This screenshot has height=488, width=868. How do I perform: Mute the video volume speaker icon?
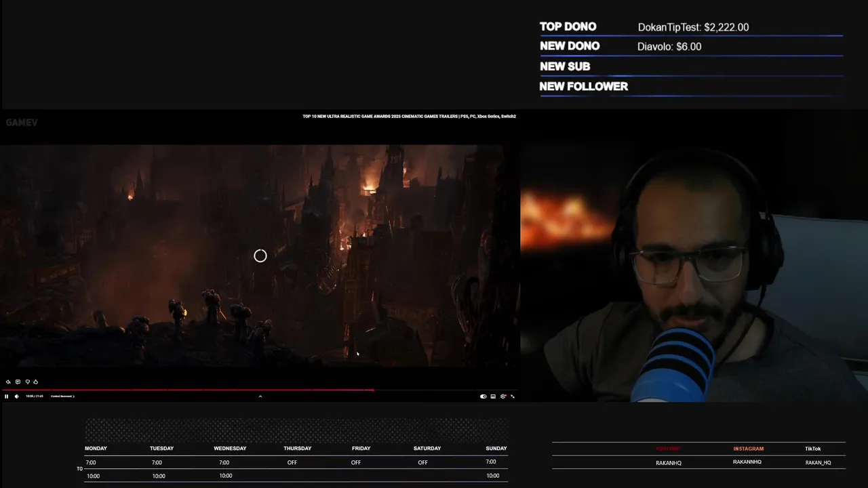[x=16, y=396]
